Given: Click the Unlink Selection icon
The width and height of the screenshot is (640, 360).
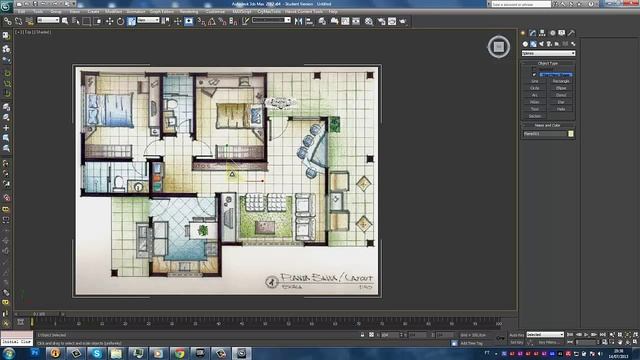Looking at the screenshot, I should pyautogui.click(x=18, y=21).
